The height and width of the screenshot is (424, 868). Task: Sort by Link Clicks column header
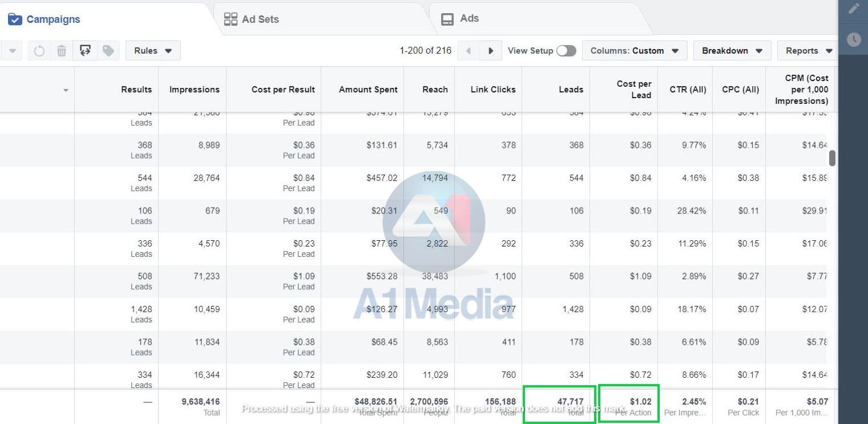(x=492, y=90)
